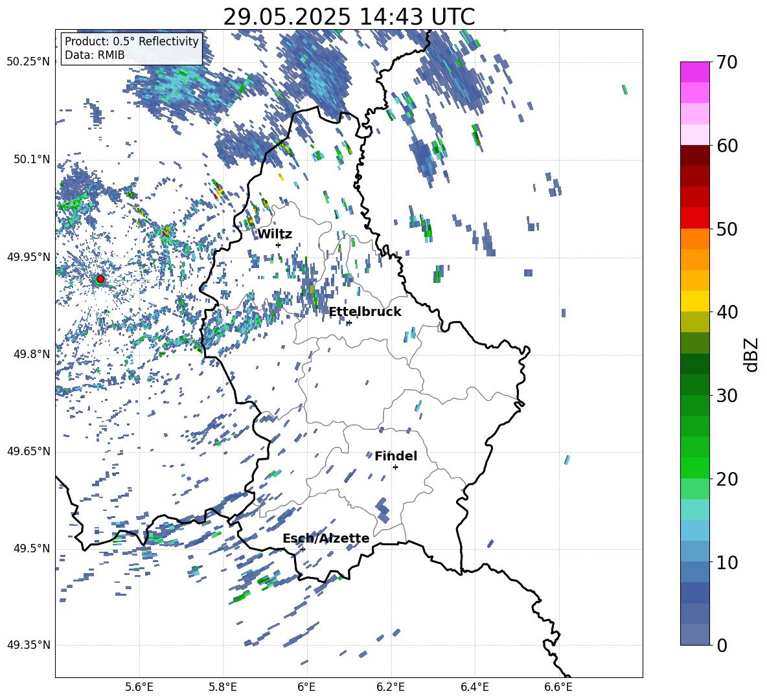Click the Ettelbruck station cross marker
The height and width of the screenshot is (700, 767).
[349, 322]
